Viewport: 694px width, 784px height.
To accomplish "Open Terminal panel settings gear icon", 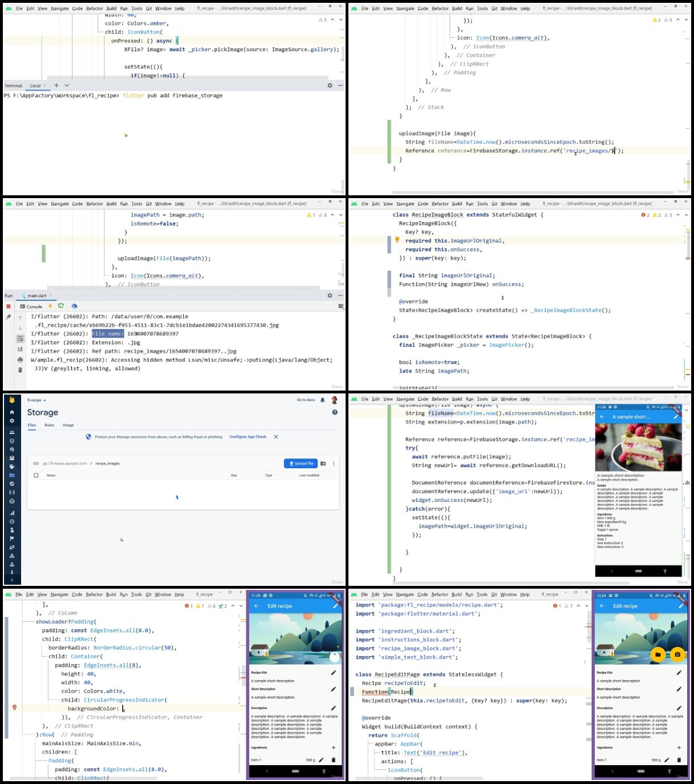I will point(330,85).
